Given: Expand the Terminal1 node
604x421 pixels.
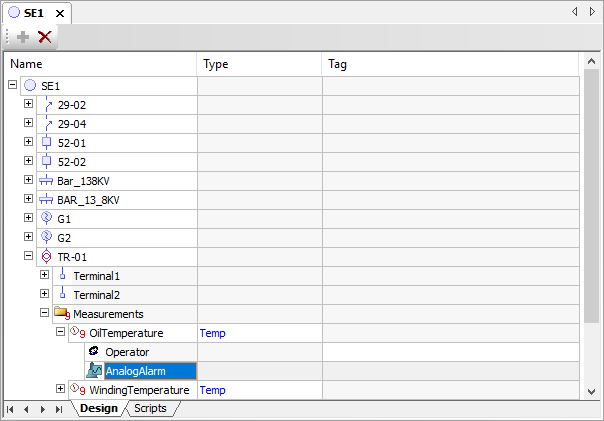Looking at the screenshot, I should (45, 276).
